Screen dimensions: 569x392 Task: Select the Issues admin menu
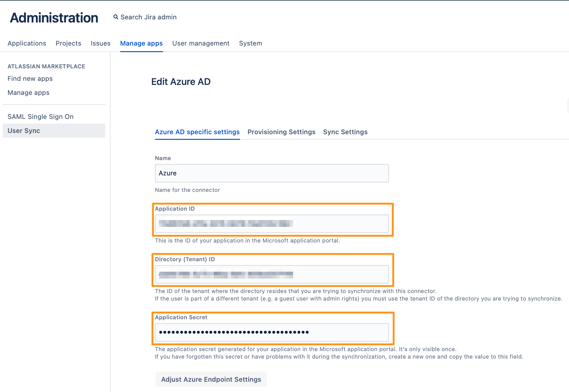(101, 43)
